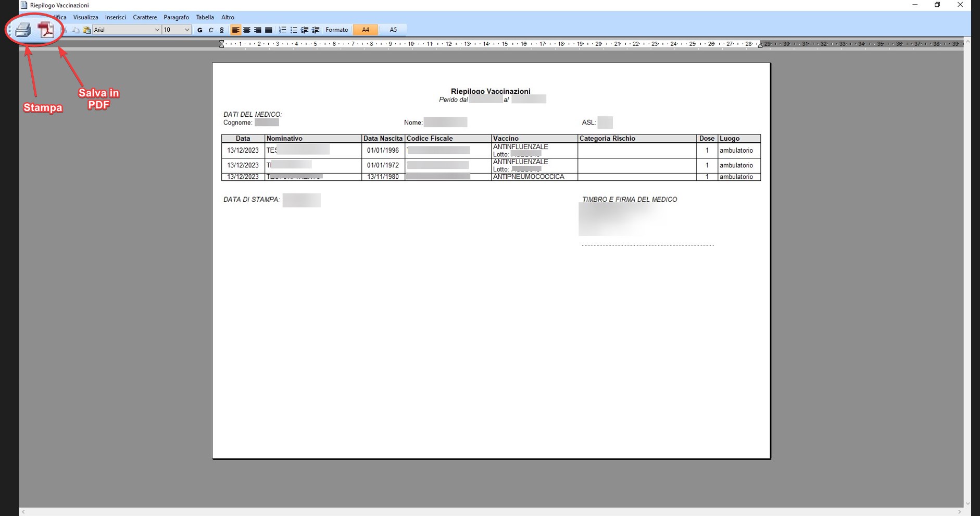Viewport: 980px width, 516px height.
Task: Toggle italic formatting (C)
Action: tap(211, 30)
